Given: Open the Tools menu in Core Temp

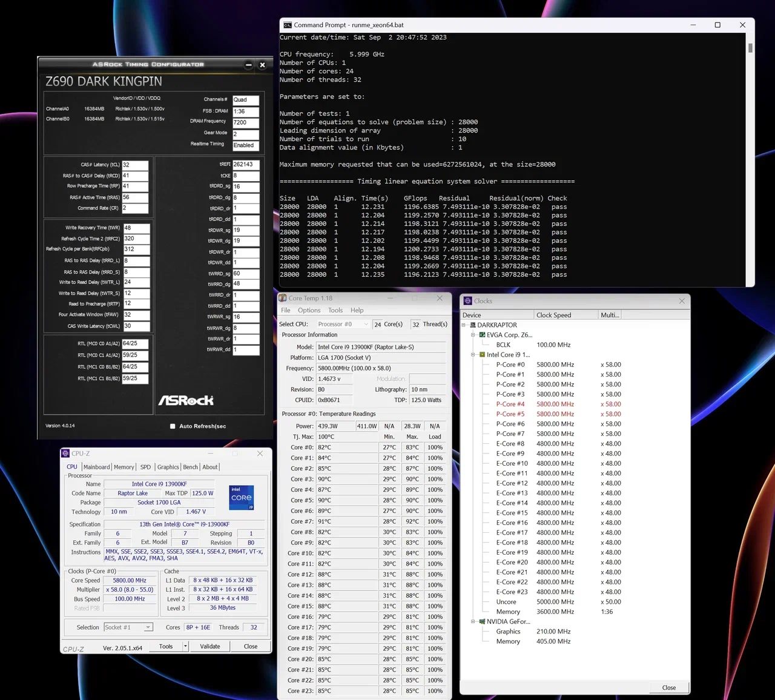Looking at the screenshot, I should tap(335, 310).
